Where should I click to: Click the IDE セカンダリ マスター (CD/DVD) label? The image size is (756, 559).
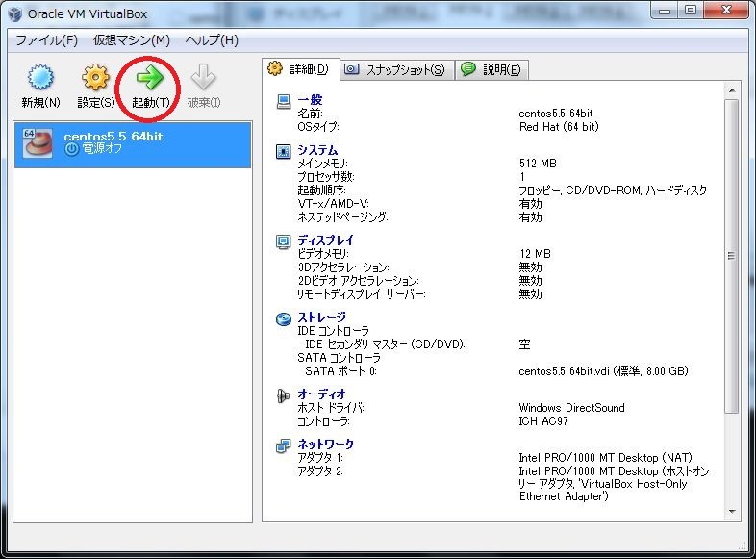pos(386,344)
